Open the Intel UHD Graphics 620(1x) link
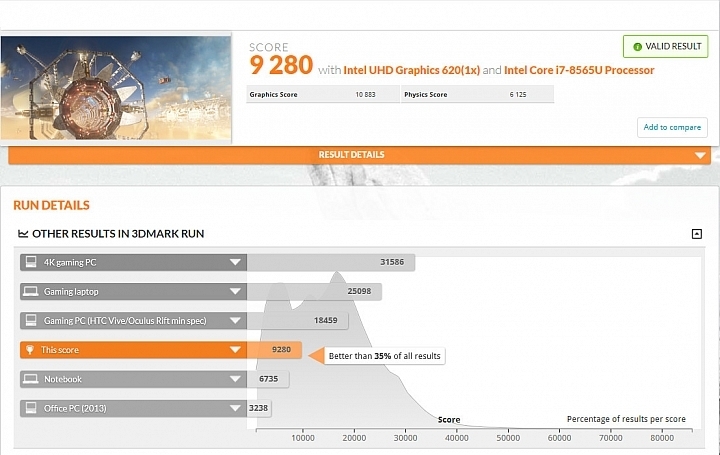 tap(411, 70)
